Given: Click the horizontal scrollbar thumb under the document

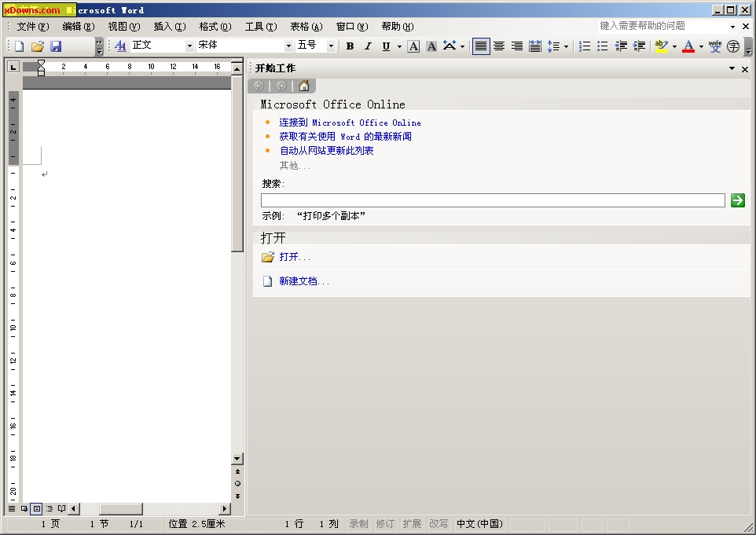Looking at the screenshot, I should (x=120, y=508).
